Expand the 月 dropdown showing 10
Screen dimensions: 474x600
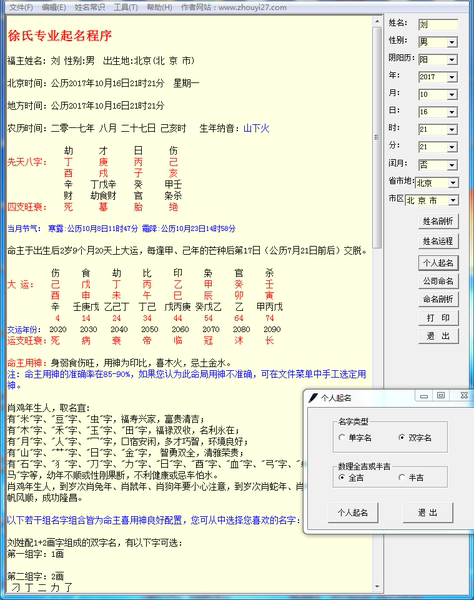pyautogui.click(x=452, y=95)
